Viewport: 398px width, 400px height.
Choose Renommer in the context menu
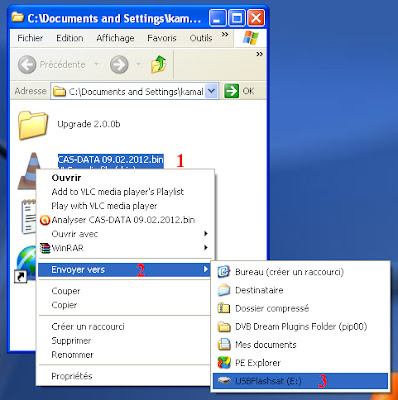click(125, 354)
